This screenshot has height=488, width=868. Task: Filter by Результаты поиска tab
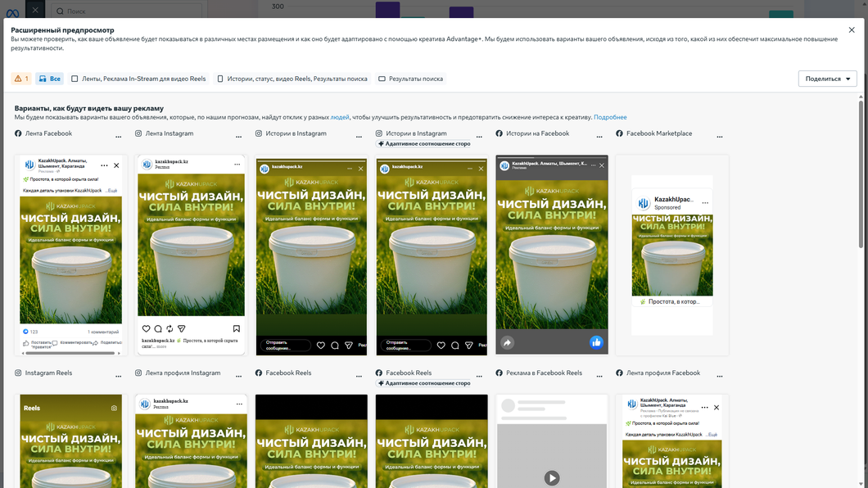point(410,79)
